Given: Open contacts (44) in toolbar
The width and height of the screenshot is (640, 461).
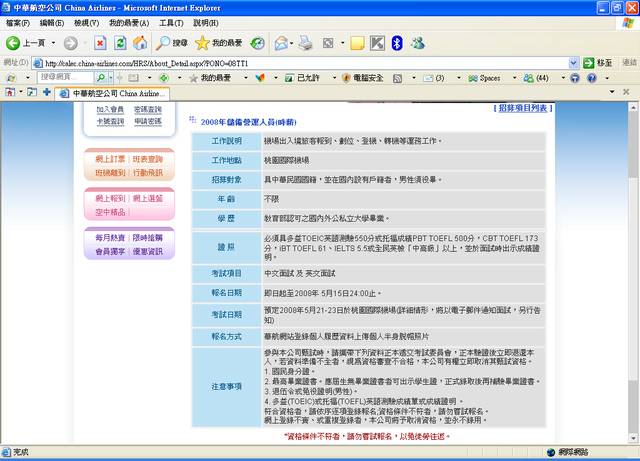Looking at the screenshot, I should pyautogui.click(x=536, y=78).
